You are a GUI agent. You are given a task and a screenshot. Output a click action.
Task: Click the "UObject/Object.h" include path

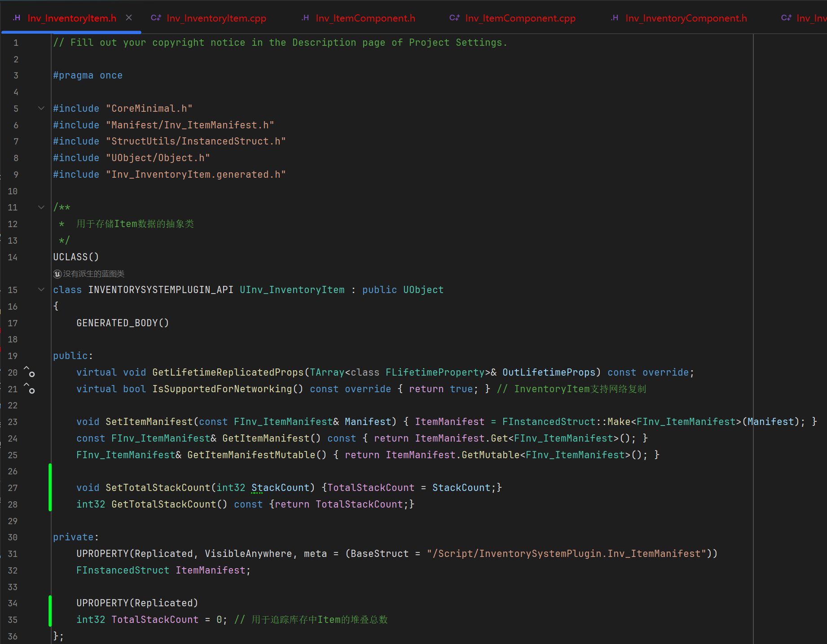158,158
